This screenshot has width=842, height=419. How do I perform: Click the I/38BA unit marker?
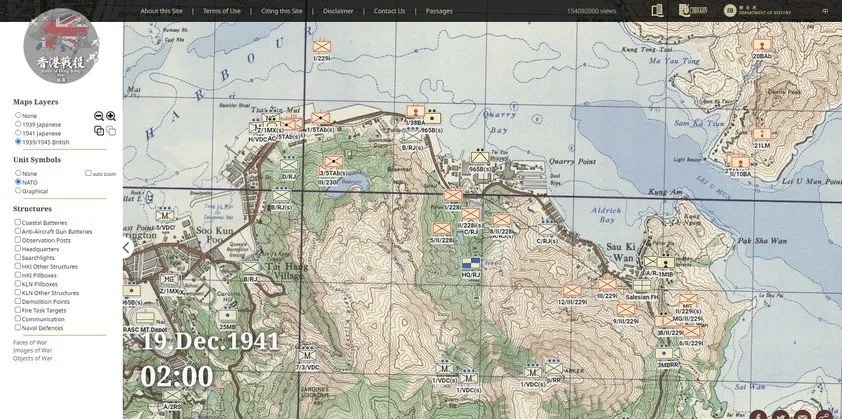416,111
